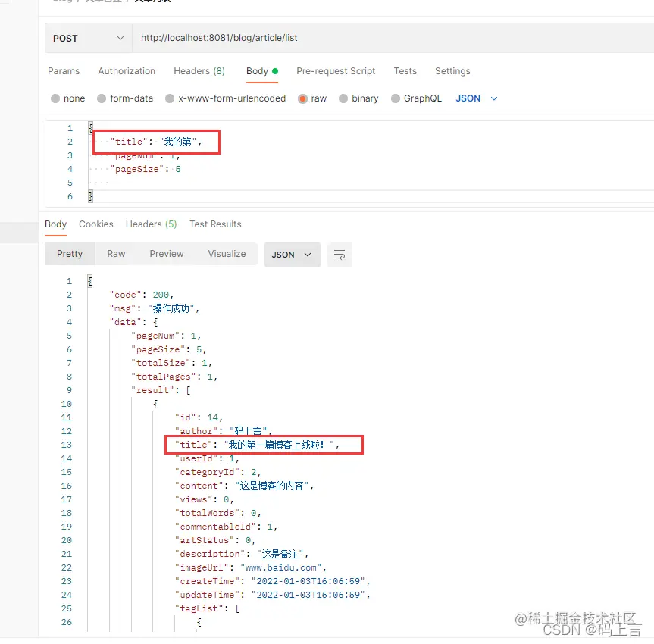
Task: Open the Pre-request Script tab
Action: point(336,71)
